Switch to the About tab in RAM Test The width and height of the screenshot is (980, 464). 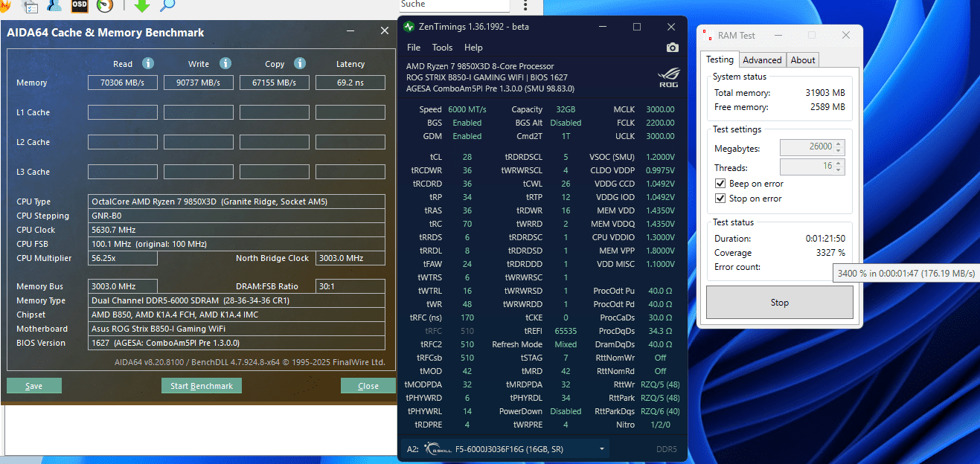[803, 60]
